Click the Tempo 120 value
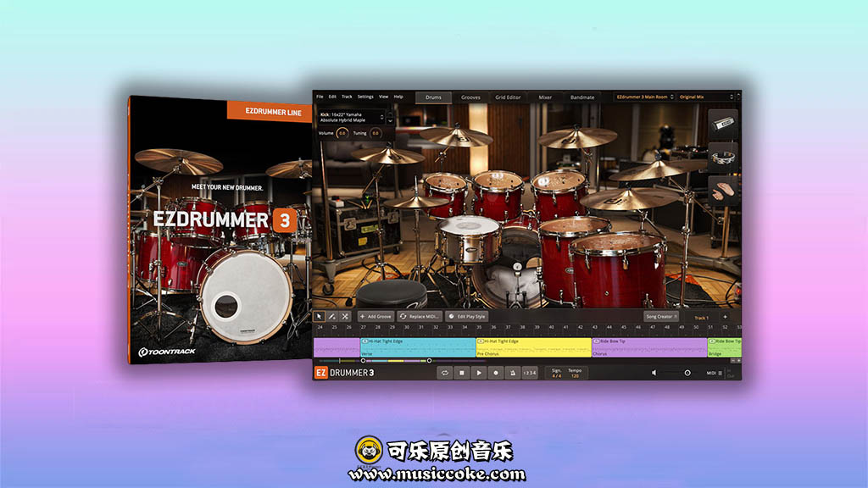The width and height of the screenshot is (868, 488). [575, 375]
